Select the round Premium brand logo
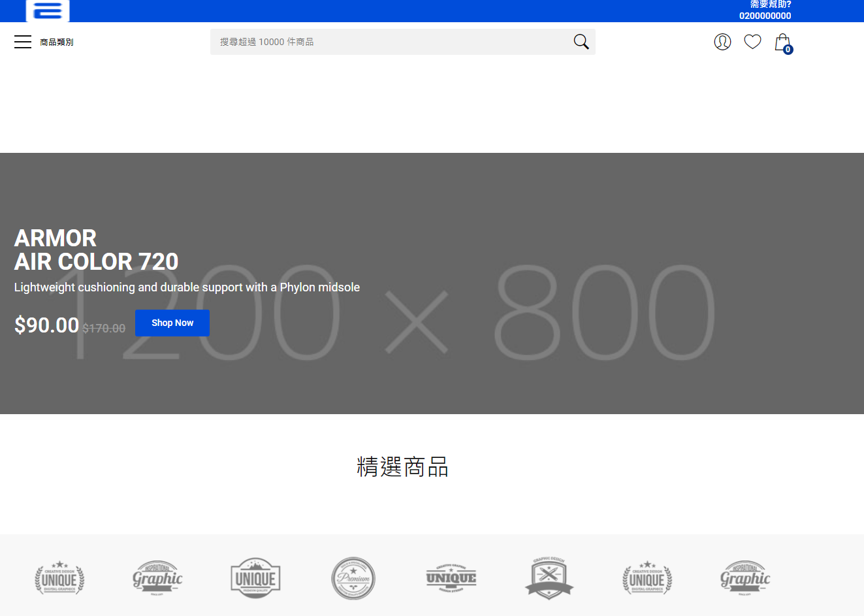864x616 pixels. point(353,578)
